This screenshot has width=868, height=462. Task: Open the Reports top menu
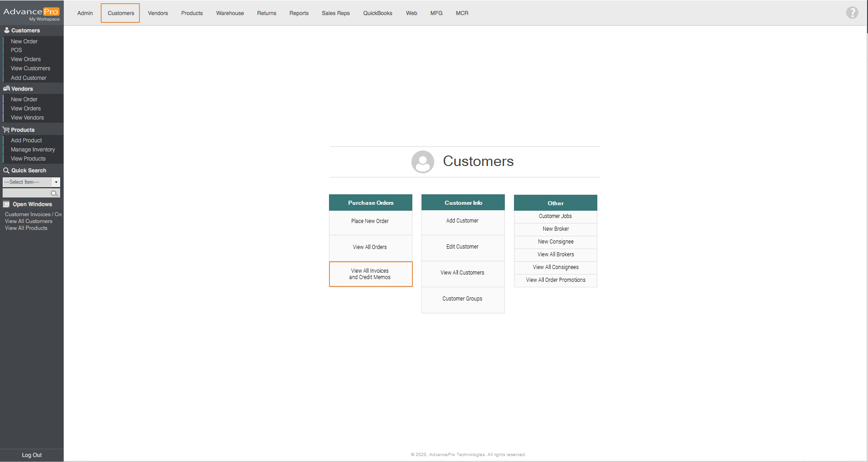(x=298, y=13)
